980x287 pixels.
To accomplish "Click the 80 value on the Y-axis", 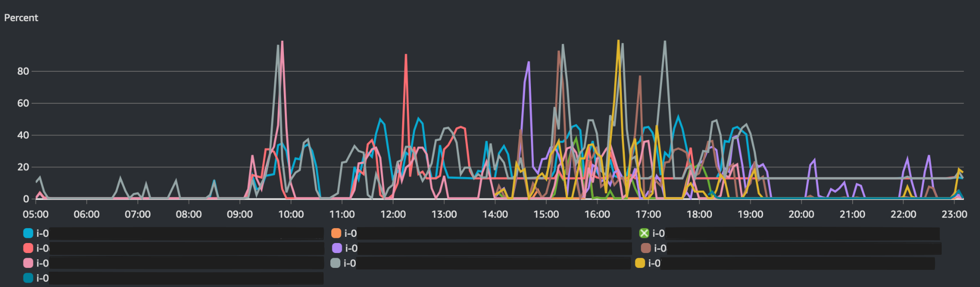I will click(x=23, y=71).
